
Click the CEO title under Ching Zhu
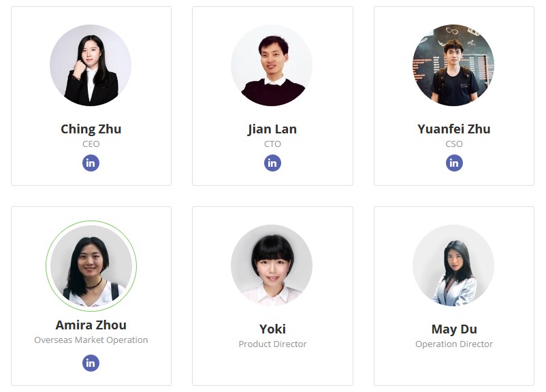91,144
